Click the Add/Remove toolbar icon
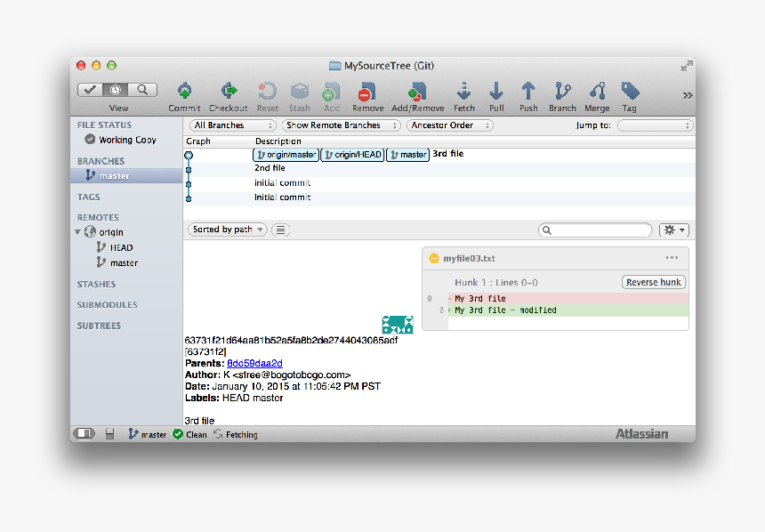This screenshot has height=532, width=765. [417, 92]
